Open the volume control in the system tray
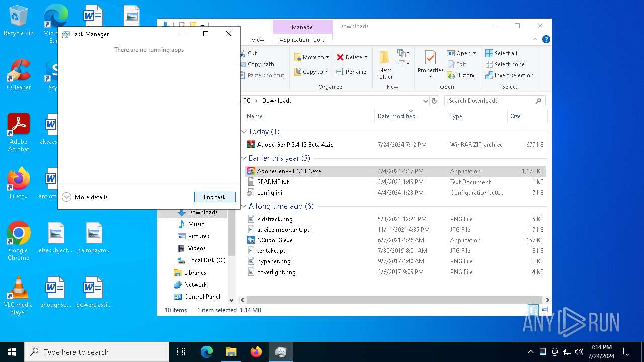 tap(579, 352)
